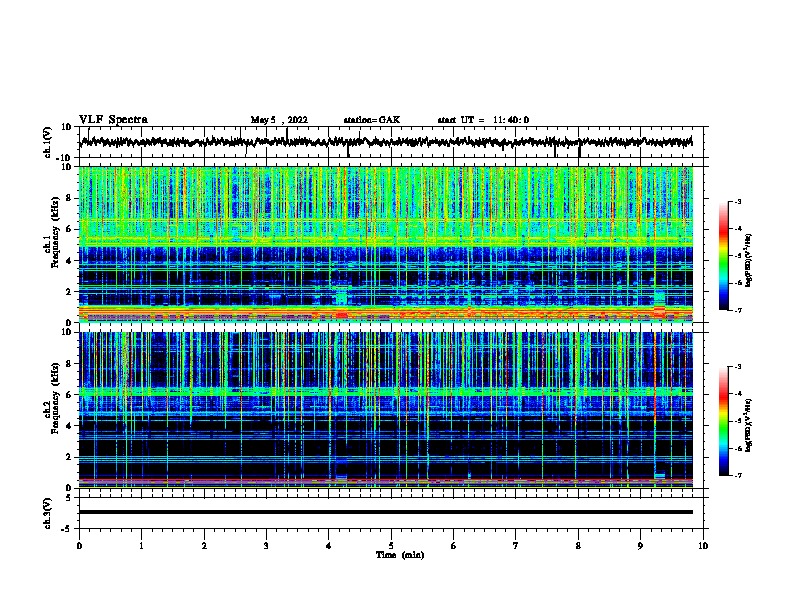Select the date text "May 5 , 2022"

279,120
